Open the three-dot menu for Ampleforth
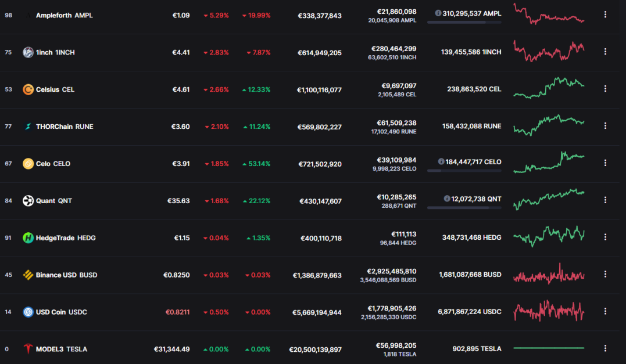The width and height of the screenshot is (626, 364). click(605, 15)
